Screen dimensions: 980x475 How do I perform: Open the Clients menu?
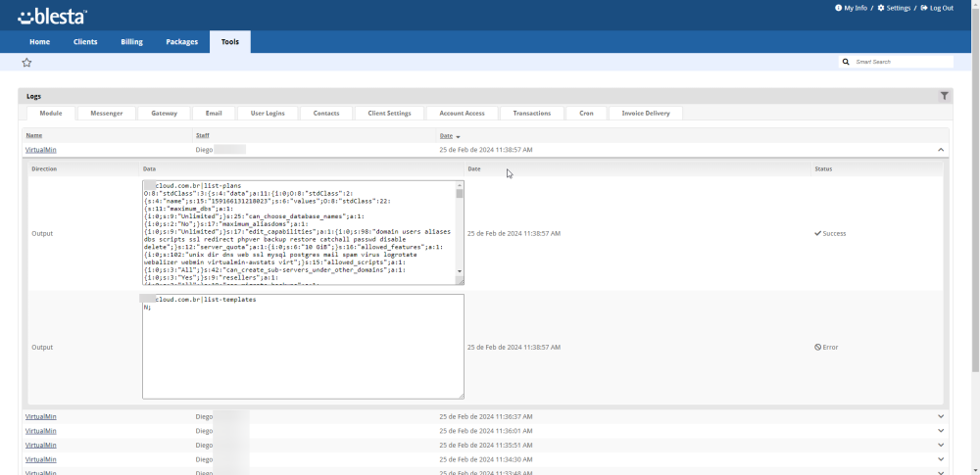tap(85, 42)
